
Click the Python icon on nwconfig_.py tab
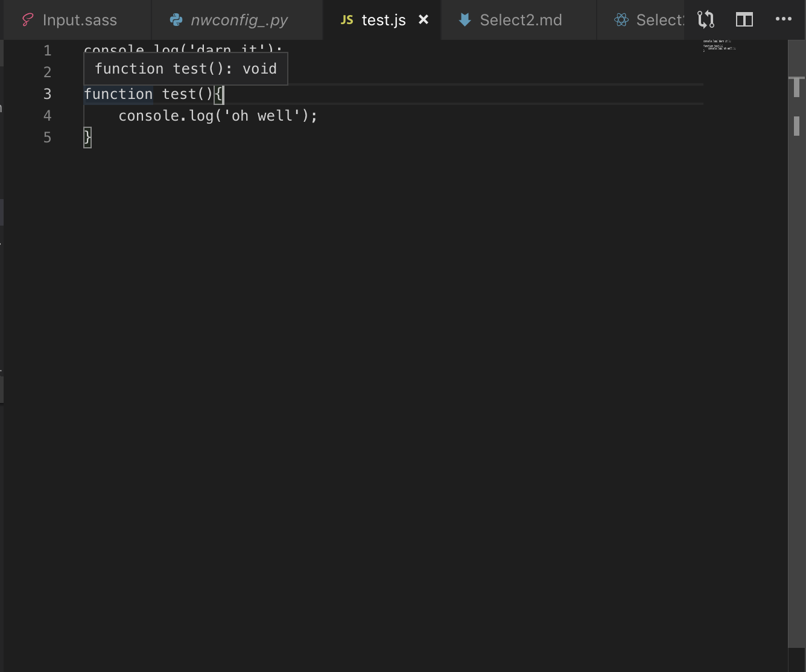(x=176, y=20)
